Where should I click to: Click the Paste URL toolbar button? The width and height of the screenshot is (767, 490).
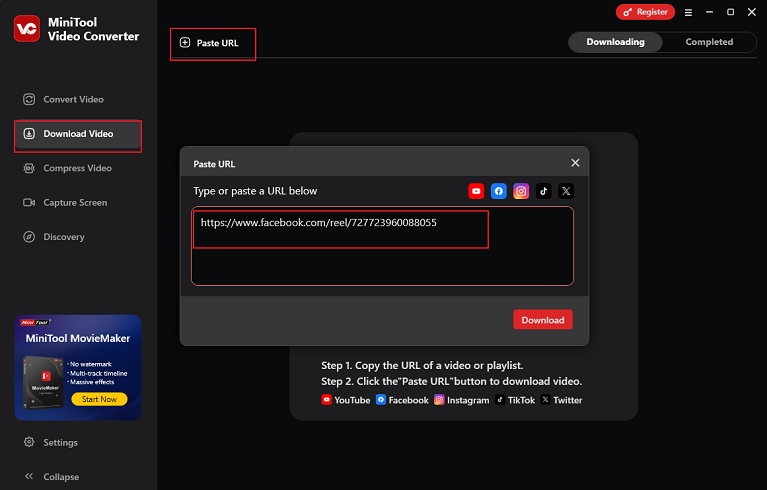209,43
